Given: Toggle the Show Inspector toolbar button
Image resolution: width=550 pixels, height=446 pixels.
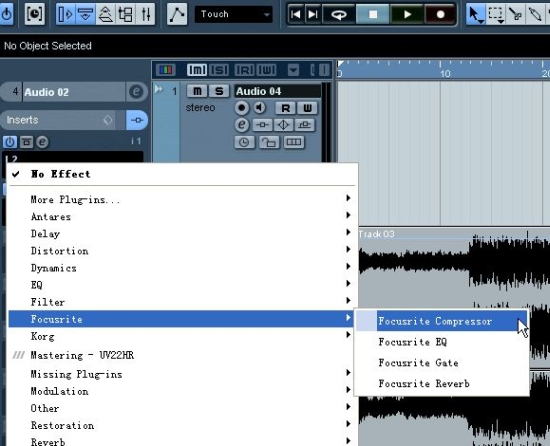Looking at the screenshot, I should 66,14.
